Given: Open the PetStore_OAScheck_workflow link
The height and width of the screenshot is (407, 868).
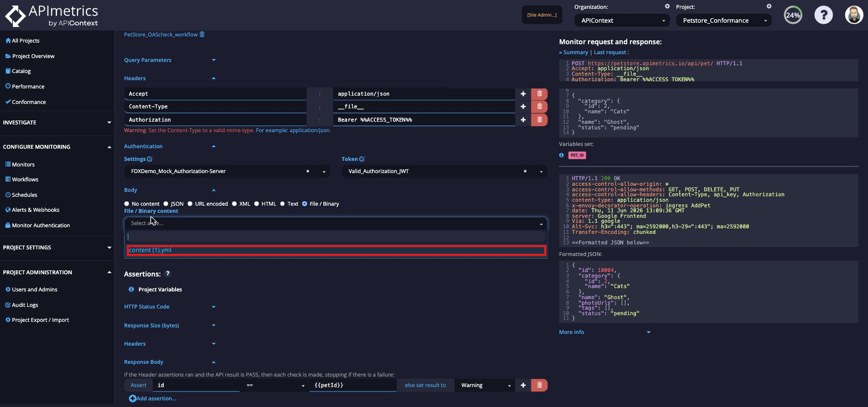Looking at the screenshot, I should [x=161, y=34].
